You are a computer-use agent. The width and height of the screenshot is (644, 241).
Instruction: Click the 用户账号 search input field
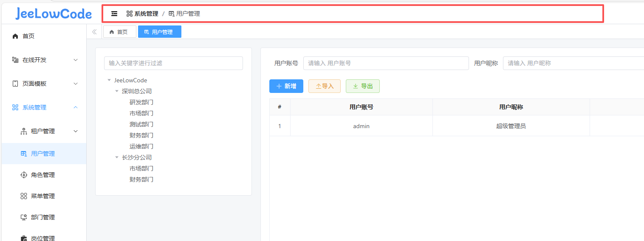point(385,63)
